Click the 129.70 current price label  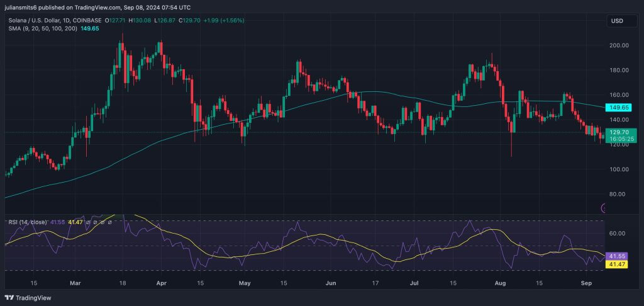(619, 132)
